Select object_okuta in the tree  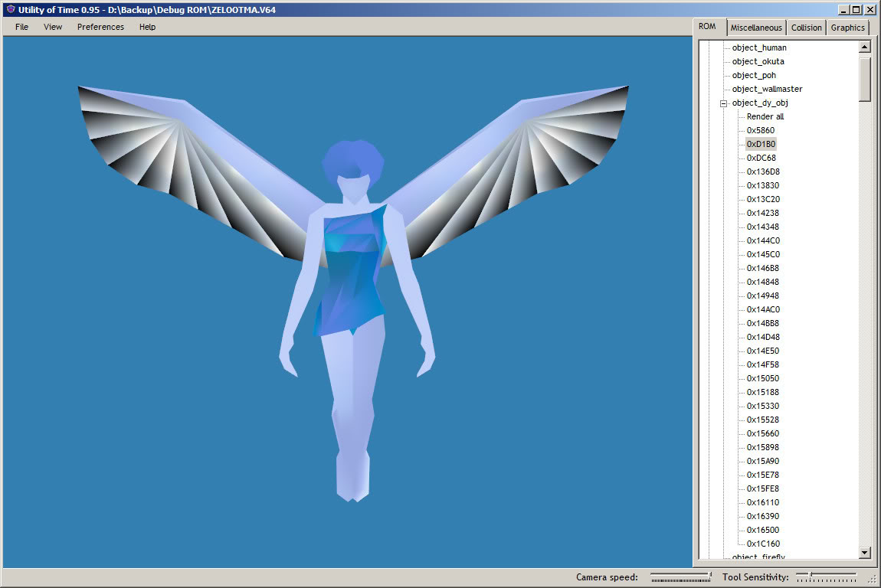[x=758, y=62]
